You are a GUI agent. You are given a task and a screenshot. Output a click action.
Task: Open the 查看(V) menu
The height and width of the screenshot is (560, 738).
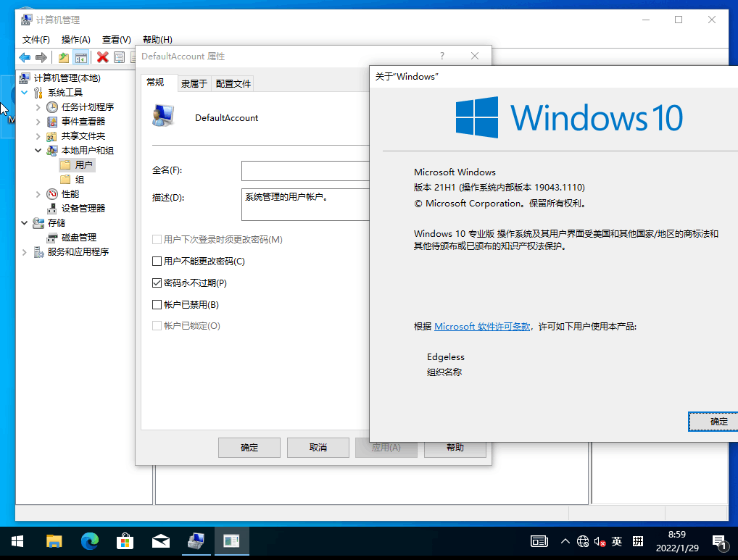(116, 40)
